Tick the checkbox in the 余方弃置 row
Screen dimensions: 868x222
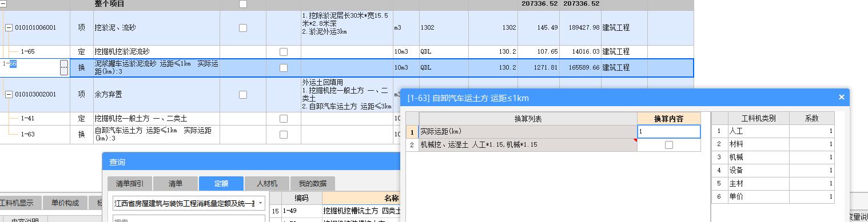pos(243,95)
